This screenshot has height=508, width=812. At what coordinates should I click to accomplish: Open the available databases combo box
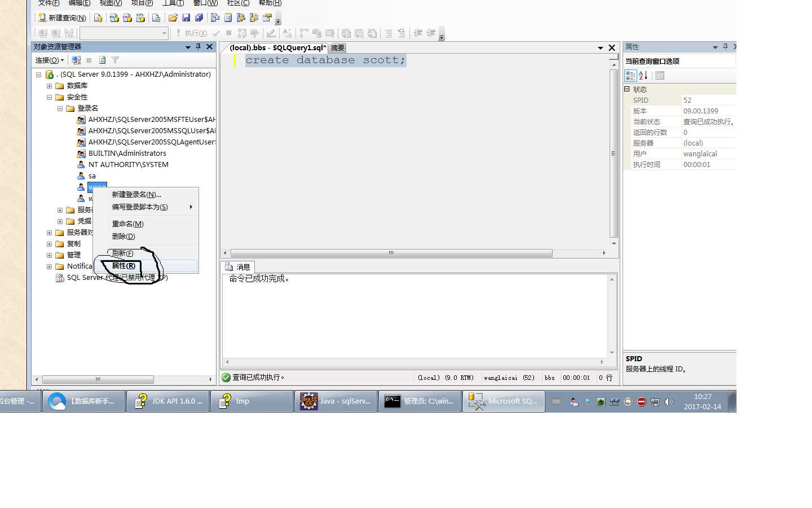point(124,33)
